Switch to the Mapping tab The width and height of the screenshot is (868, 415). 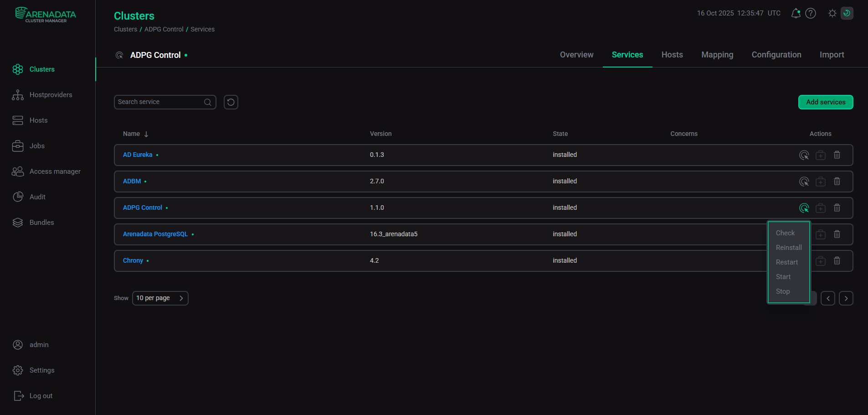tap(717, 55)
